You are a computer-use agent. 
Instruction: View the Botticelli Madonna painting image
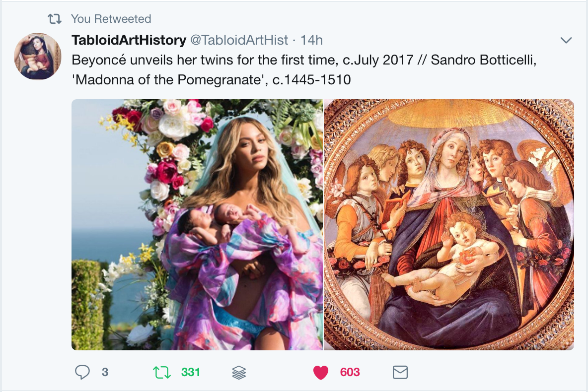click(449, 224)
